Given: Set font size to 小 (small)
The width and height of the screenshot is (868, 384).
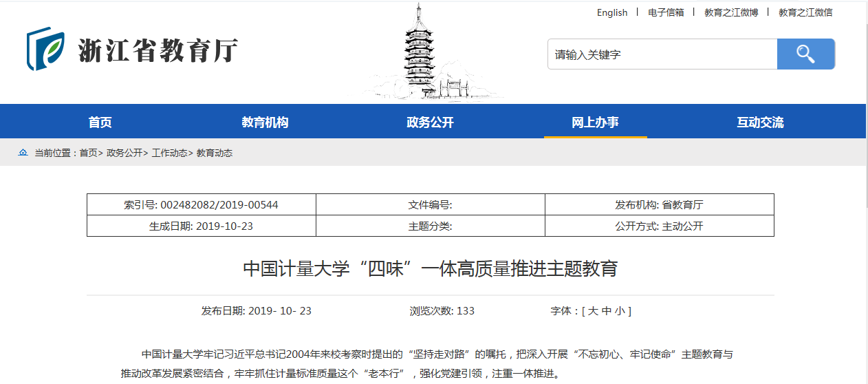Looking at the screenshot, I should (x=620, y=311).
